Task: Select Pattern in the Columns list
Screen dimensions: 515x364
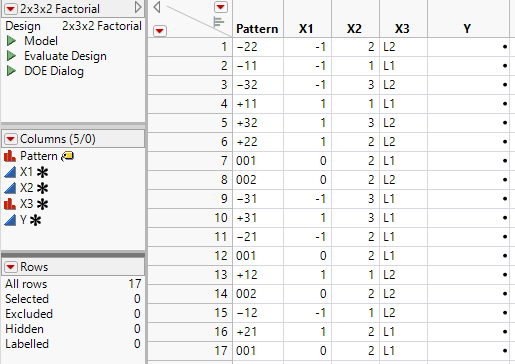Action: pyautogui.click(x=39, y=156)
